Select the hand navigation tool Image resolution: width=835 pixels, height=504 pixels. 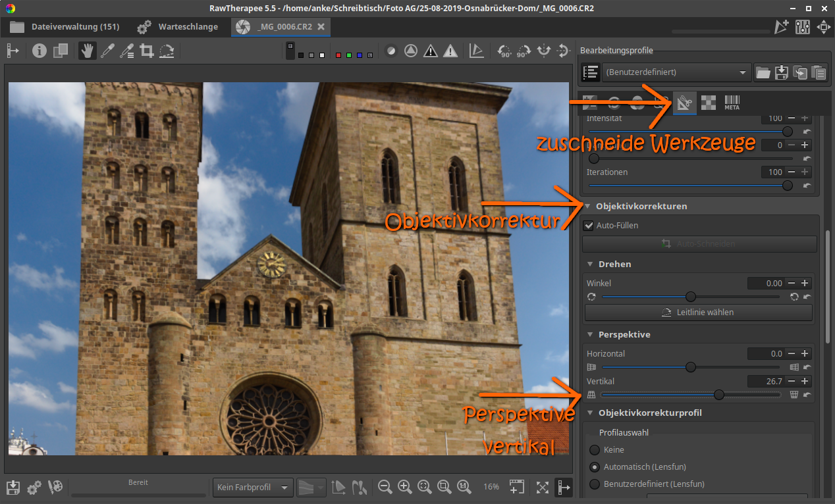click(x=87, y=51)
